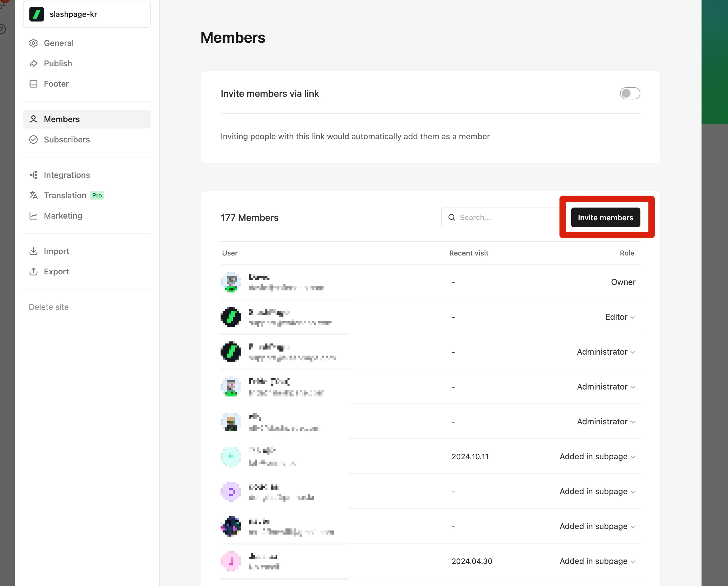
Task: Click the General gear icon
Action: click(33, 43)
